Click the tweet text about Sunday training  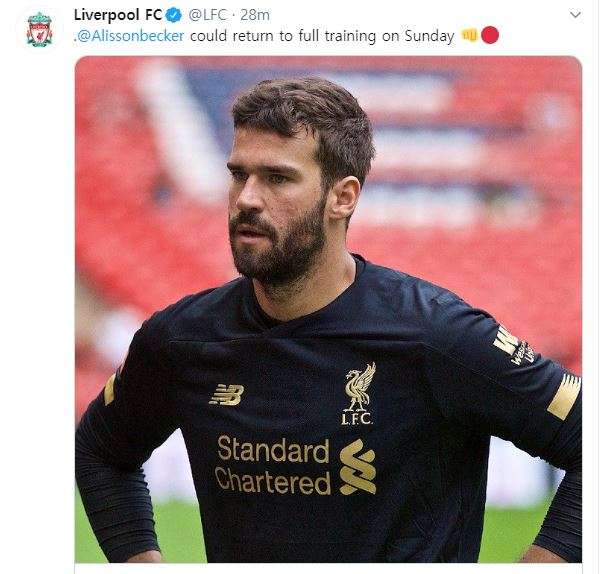(322, 36)
